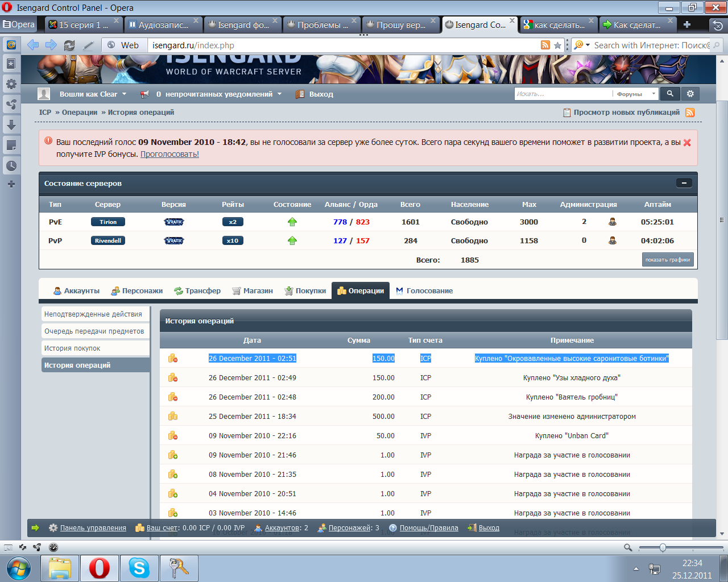Select История покупок in left sidebar

[x=72, y=348]
